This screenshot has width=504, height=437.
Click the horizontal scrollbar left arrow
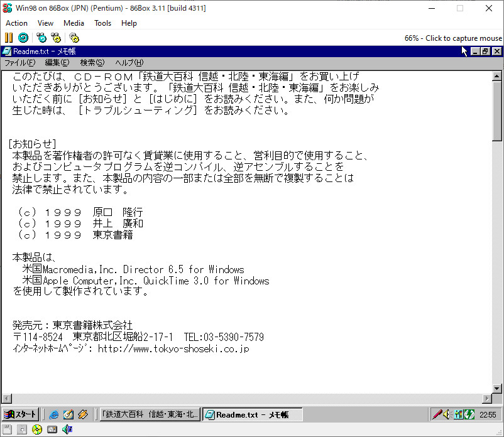click(7, 399)
